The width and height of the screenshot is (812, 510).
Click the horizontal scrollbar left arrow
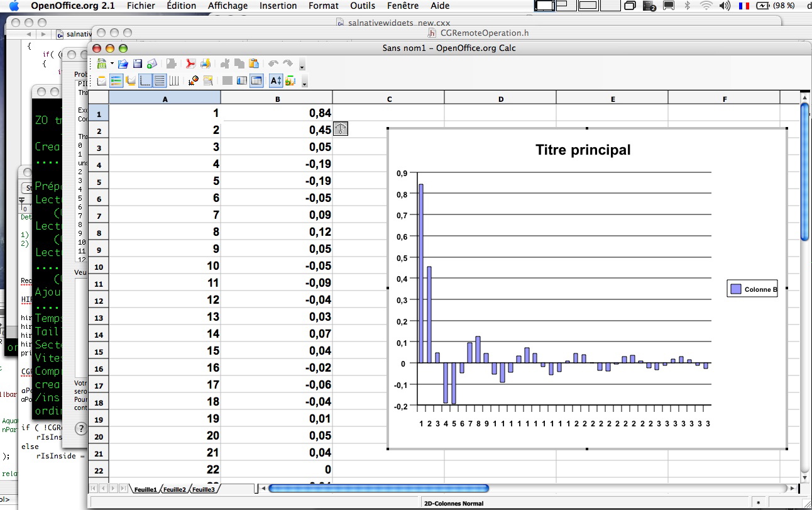pos(264,488)
